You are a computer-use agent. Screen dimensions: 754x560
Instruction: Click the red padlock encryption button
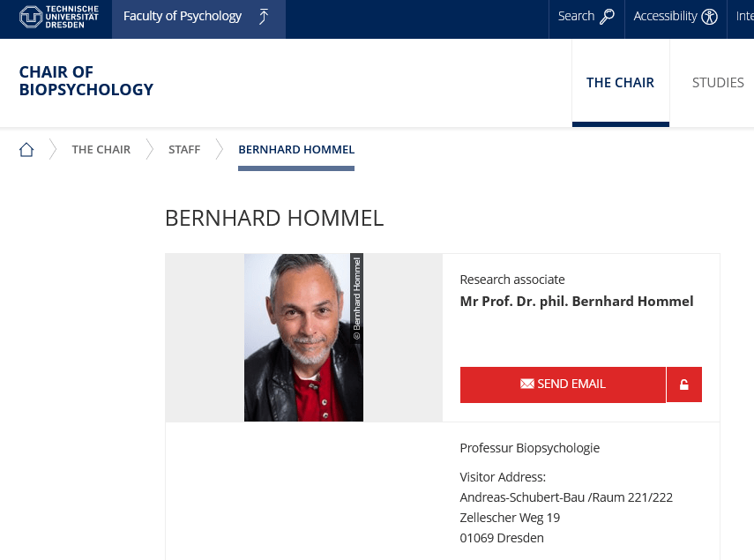(x=684, y=385)
